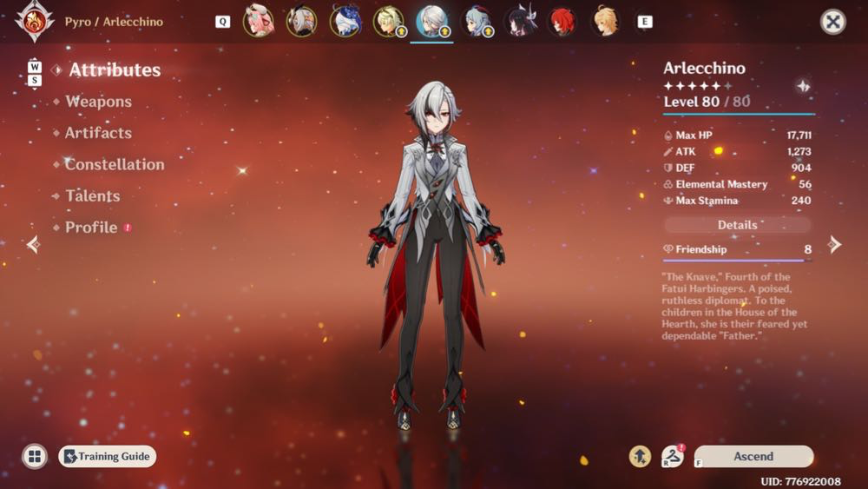Open the Constellation menu tab
The image size is (868, 489).
click(115, 164)
